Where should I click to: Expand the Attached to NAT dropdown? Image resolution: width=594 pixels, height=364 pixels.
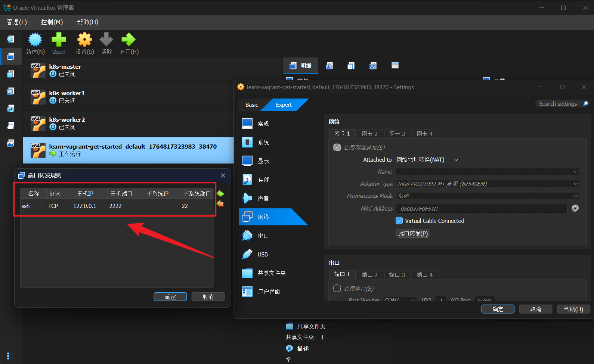click(428, 159)
